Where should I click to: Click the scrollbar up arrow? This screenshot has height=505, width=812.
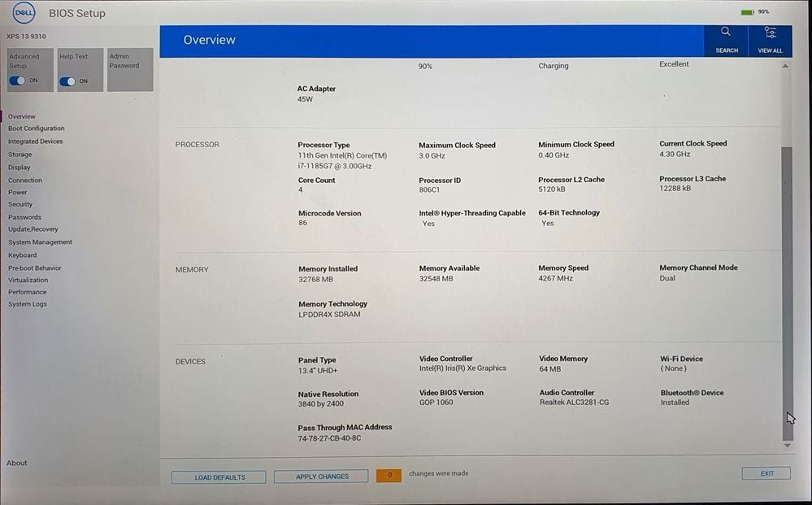pyautogui.click(x=786, y=67)
